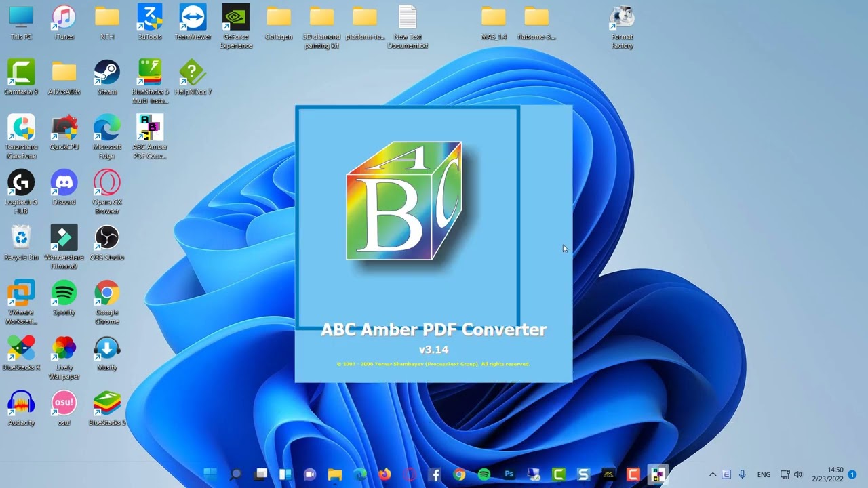This screenshot has height=488, width=868.
Task: Open BlueStacks 5 Multi-Instance shortcut
Action: coord(150,81)
